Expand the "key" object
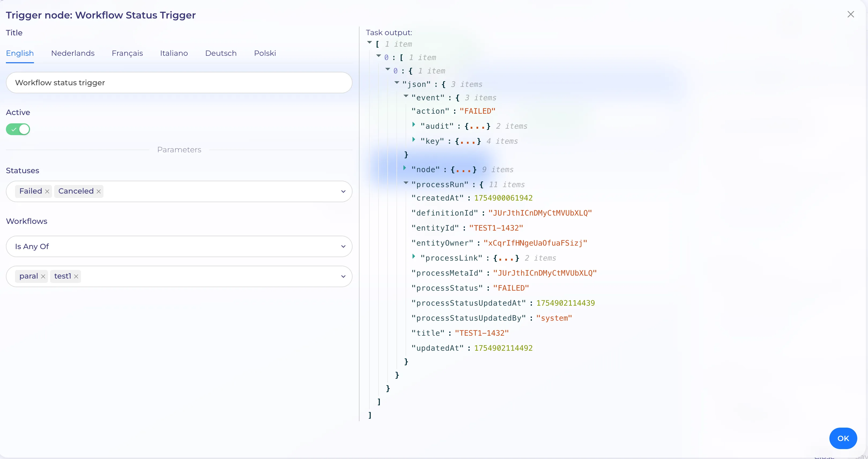 coord(414,139)
